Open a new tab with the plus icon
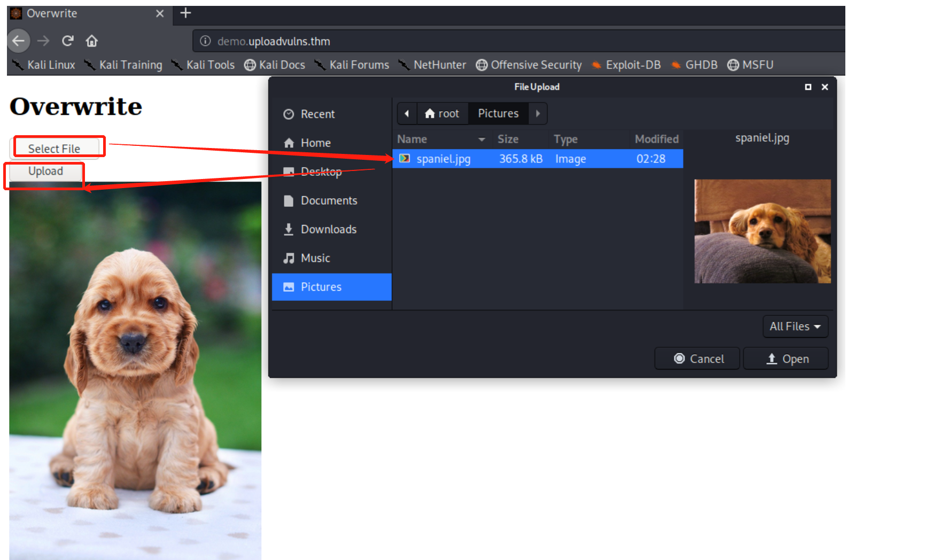Viewport: 949px width, 560px height. click(x=185, y=13)
